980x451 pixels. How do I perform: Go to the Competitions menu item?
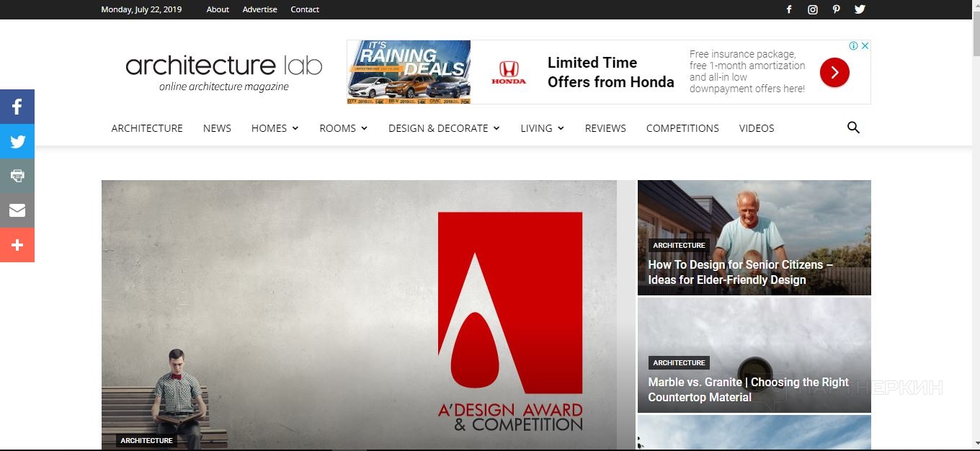pyautogui.click(x=682, y=128)
